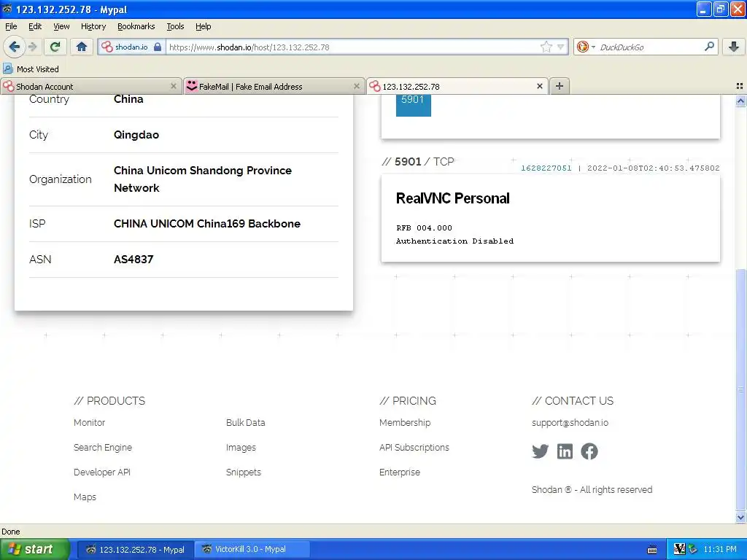The height and width of the screenshot is (560, 747).
Task: Click the Most Visited bookmarks icon
Action: tap(7, 69)
